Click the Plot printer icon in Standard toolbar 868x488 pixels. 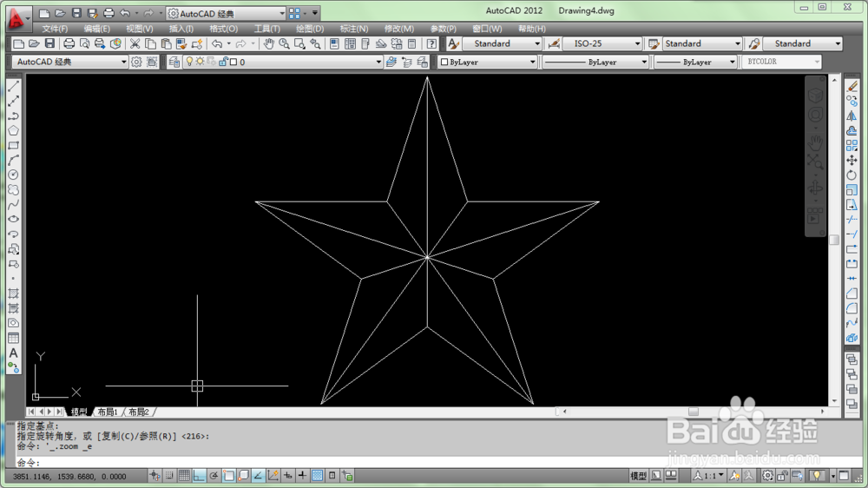pos(69,43)
